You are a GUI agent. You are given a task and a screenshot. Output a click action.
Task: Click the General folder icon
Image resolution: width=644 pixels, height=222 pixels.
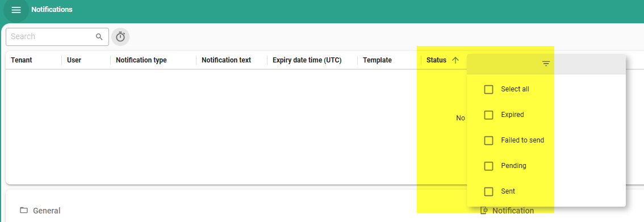[x=24, y=211]
